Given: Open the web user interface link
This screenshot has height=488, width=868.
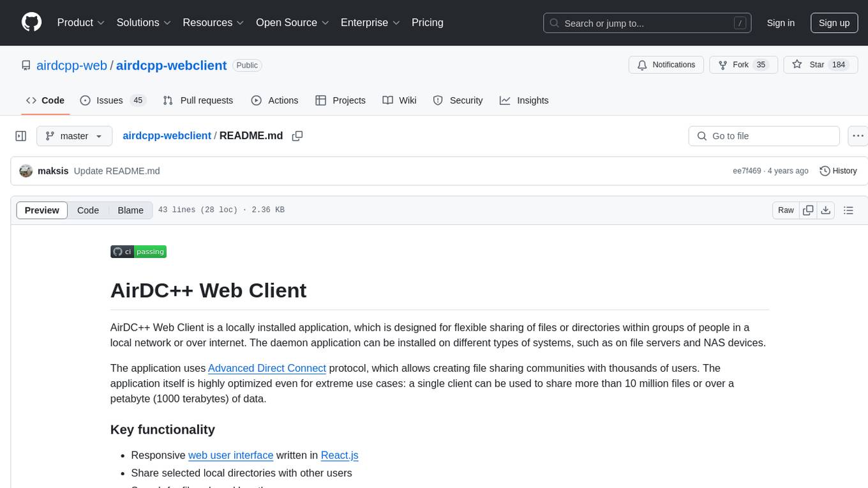Looking at the screenshot, I should pyautogui.click(x=230, y=455).
